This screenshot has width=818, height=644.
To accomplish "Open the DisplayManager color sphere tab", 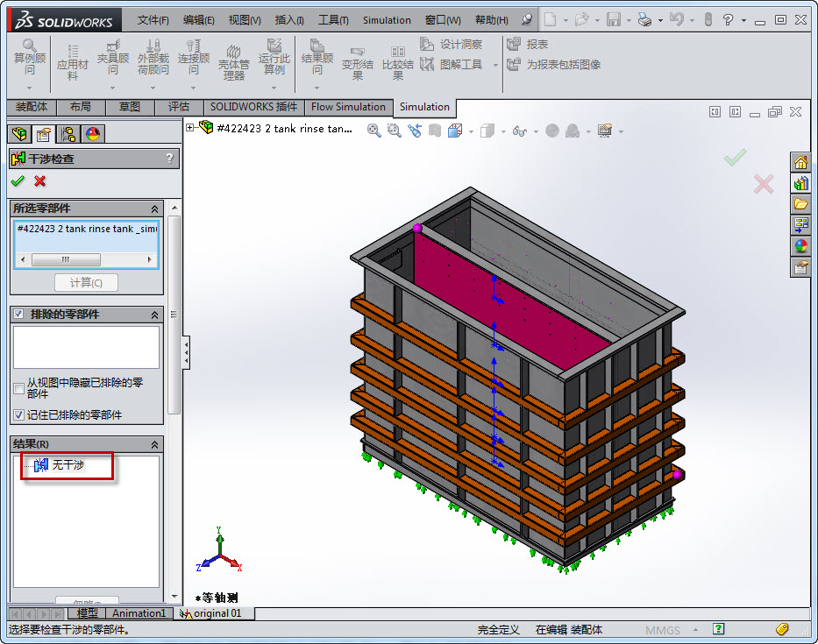I will (92, 134).
